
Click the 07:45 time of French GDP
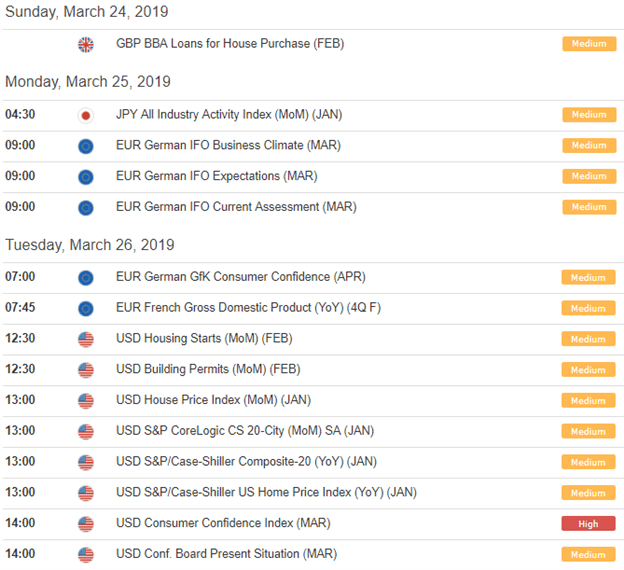[20, 307]
